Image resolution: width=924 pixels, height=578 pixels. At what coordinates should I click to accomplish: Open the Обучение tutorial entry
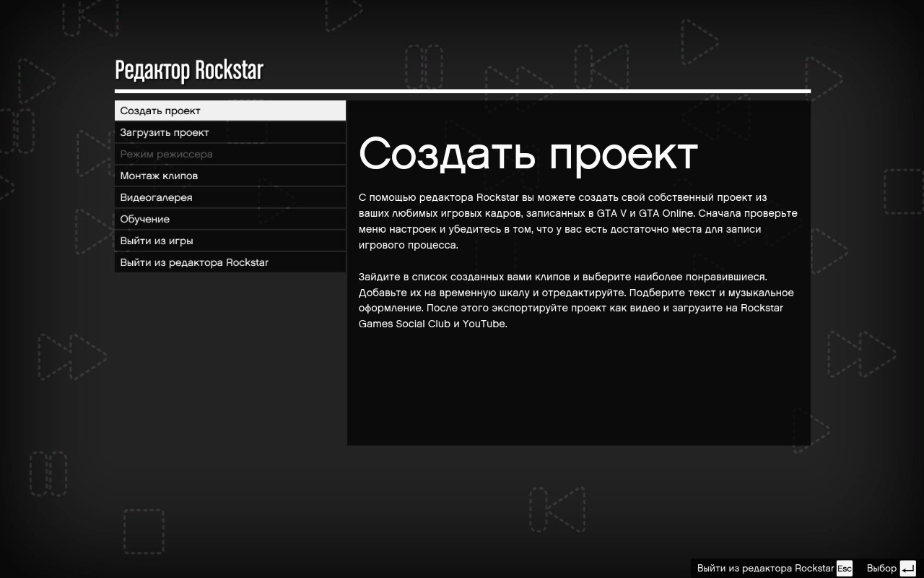point(230,219)
